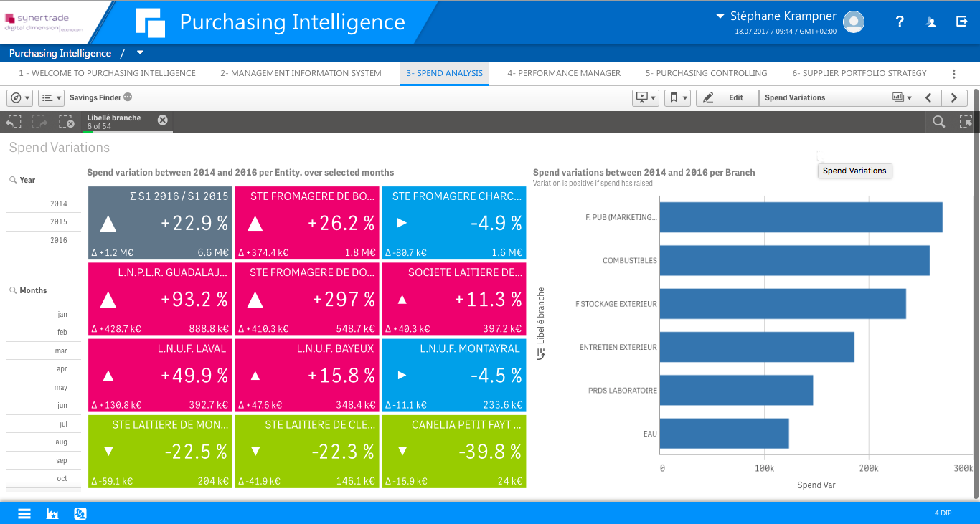Open the navigation compass menu icon
980x524 pixels.
pos(16,97)
